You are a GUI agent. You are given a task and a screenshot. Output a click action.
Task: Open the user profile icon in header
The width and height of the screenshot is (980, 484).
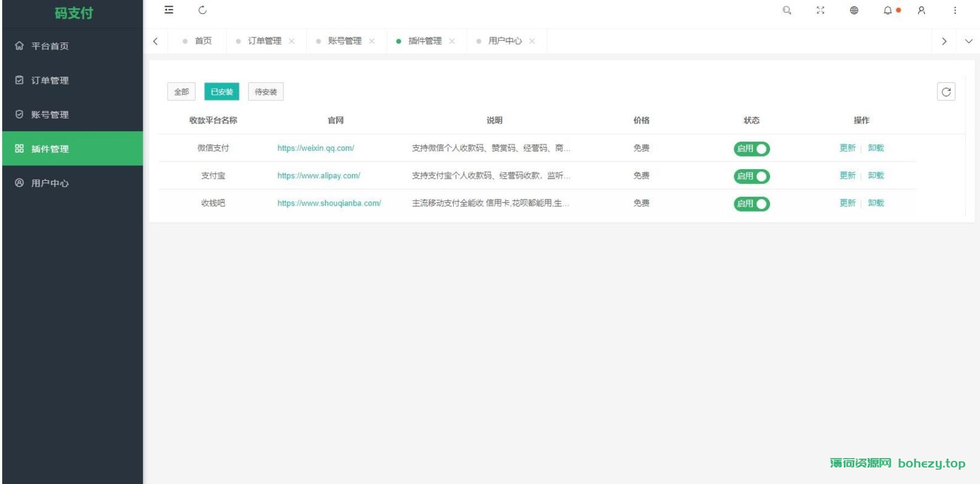(x=921, y=10)
